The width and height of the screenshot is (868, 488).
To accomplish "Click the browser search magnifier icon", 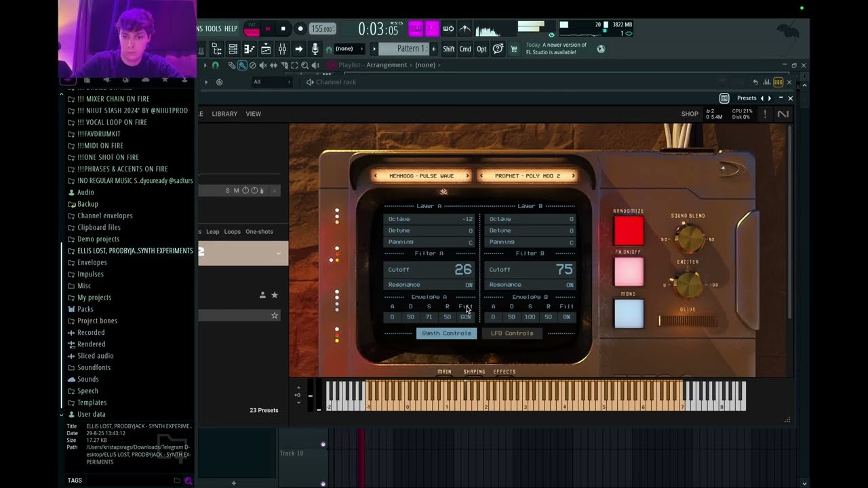I will (188, 481).
